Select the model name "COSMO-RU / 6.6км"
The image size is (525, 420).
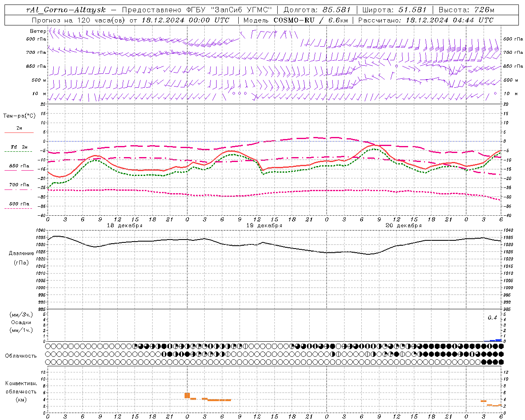[310, 20]
